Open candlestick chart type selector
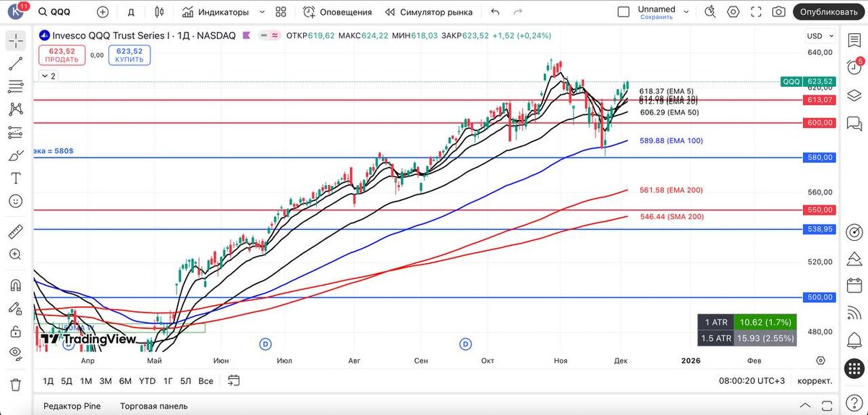 tap(160, 12)
